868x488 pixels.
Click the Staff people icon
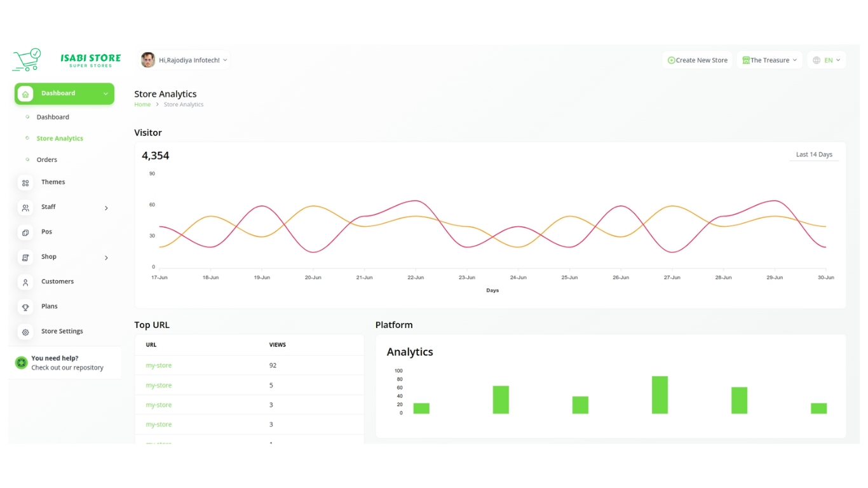coord(25,208)
